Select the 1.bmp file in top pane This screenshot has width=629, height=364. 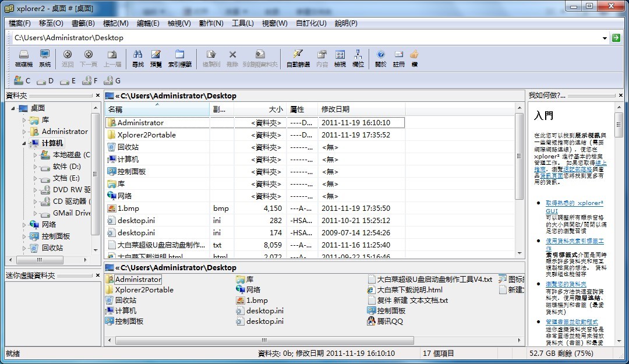(128, 208)
